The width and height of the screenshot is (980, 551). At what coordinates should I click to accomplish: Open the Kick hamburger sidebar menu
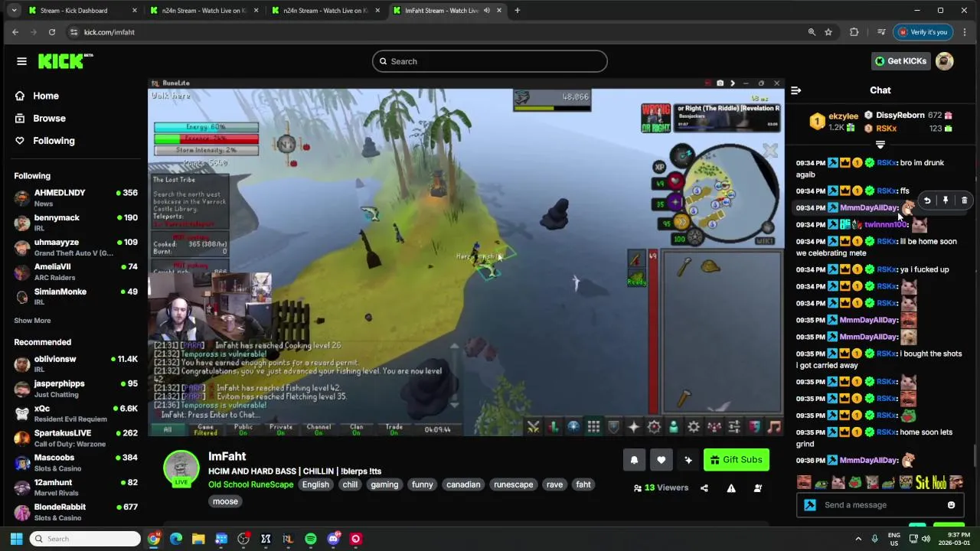point(21,61)
